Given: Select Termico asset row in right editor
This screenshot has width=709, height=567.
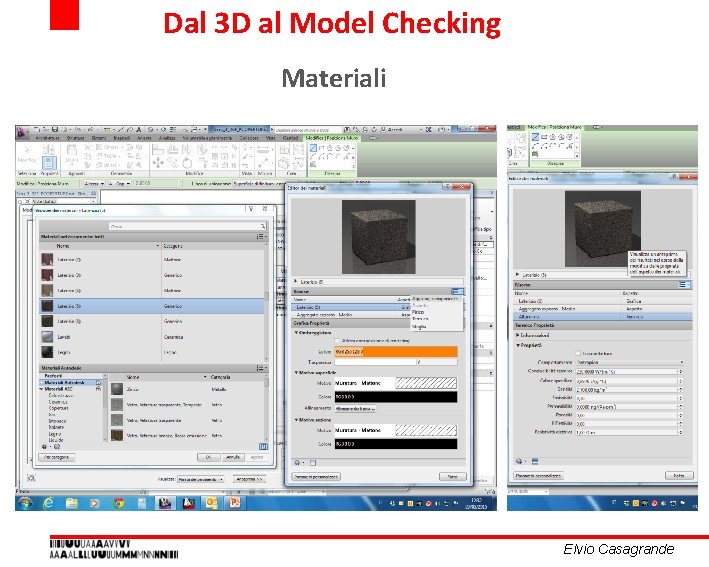Looking at the screenshot, I should [603, 317].
